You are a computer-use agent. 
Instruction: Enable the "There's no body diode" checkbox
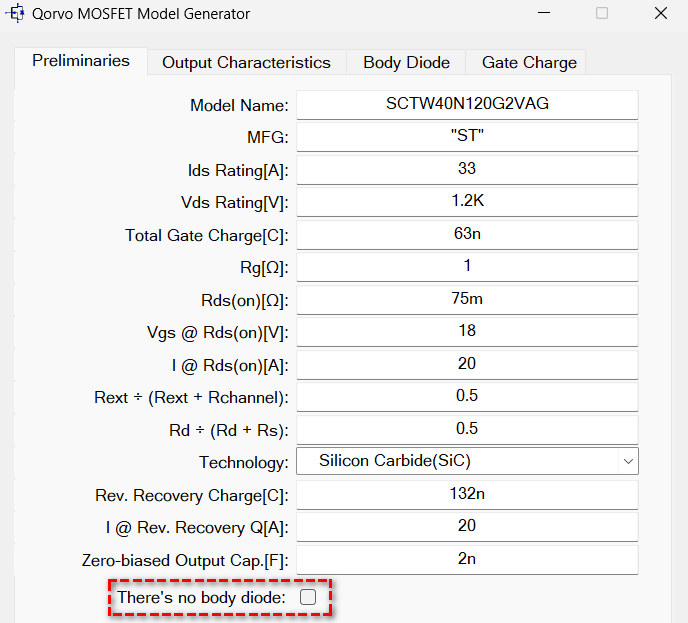(x=308, y=597)
